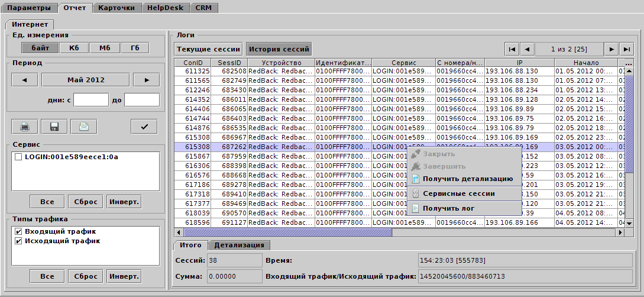
Task: Go to previous month in period
Action: point(25,80)
